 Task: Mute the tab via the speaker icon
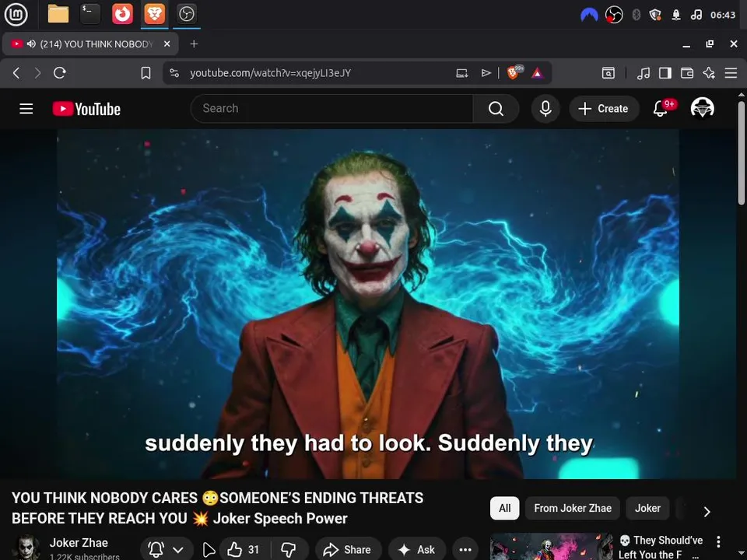[x=31, y=44]
